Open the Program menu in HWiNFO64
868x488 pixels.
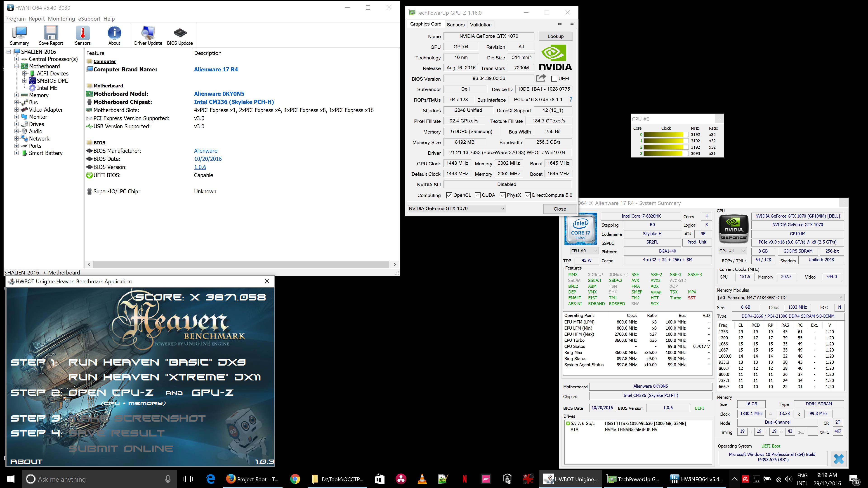coord(16,19)
